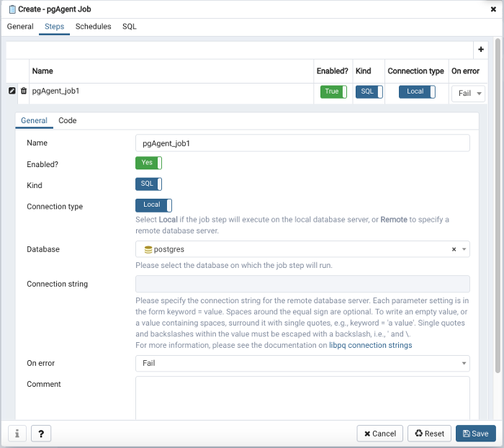Click the Enabled? column header
The width and height of the screenshot is (504, 448).
click(333, 71)
